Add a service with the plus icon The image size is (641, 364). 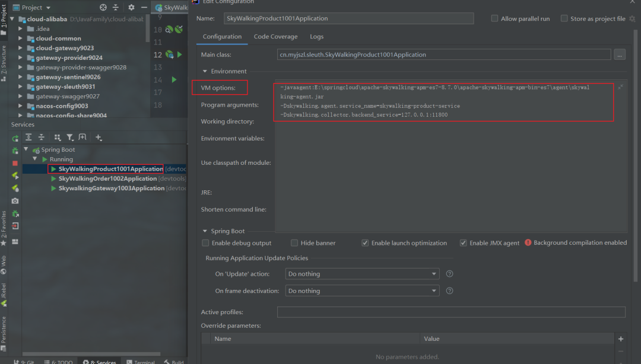[x=99, y=138]
